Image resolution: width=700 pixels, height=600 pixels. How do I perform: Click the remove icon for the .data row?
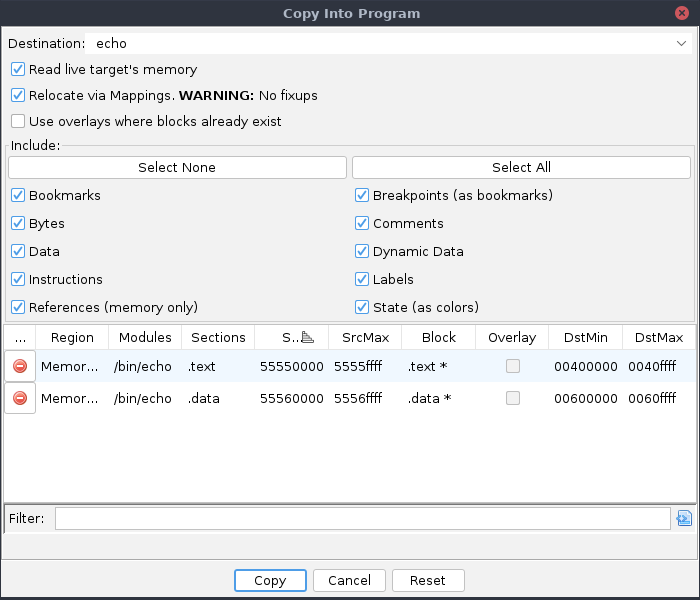pyautogui.click(x=20, y=399)
